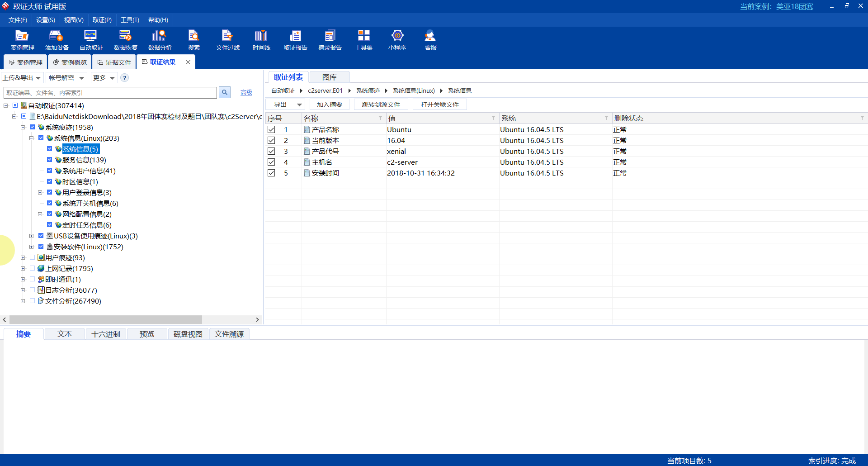Image resolution: width=868 pixels, height=466 pixels.
Task: Click the tree horizontal scrollbar thumb
Action: point(105,319)
